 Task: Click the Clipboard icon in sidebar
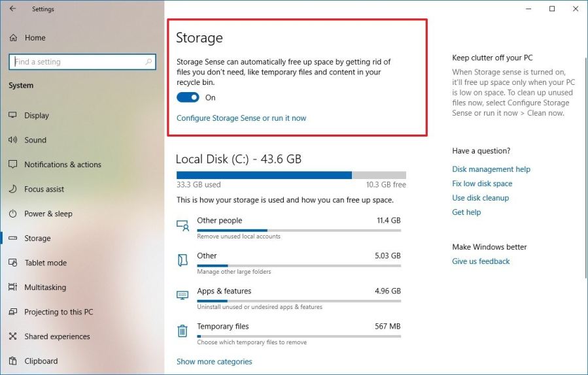coord(12,361)
